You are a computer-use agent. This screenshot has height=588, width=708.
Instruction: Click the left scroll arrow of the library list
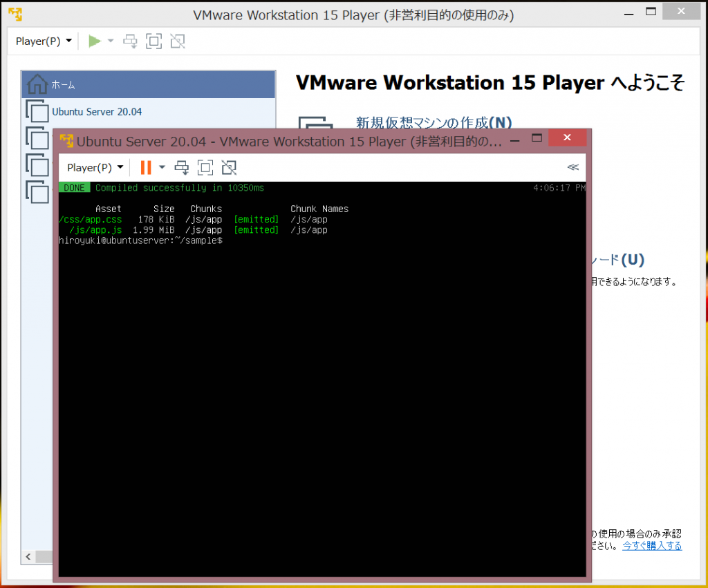(28, 556)
